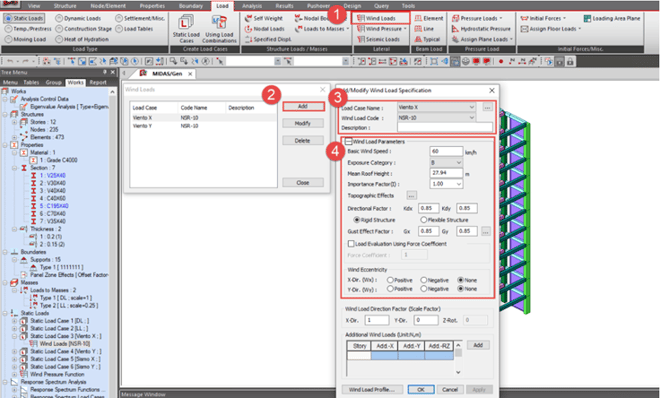Click OK in wind load specification
Screen dimensions: 660x398
pyautogui.click(x=421, y=390)
